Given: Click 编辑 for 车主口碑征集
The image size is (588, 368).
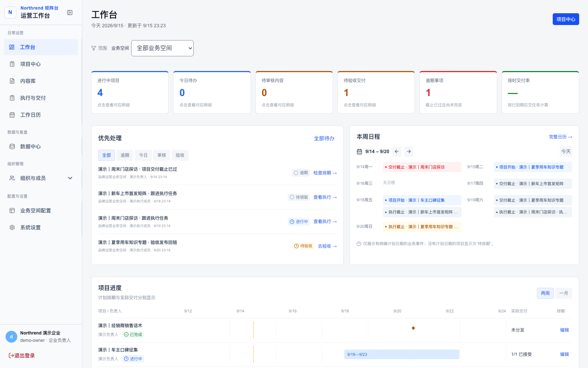Looking at the screenshot, I should pos(564,354).
